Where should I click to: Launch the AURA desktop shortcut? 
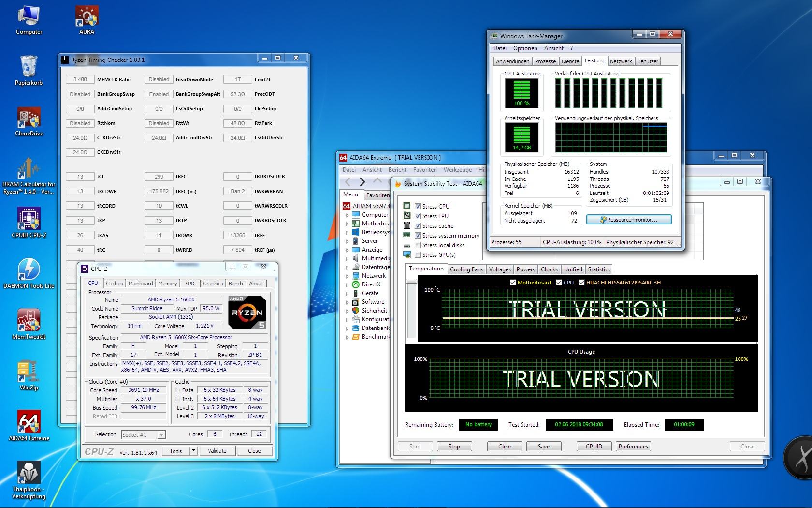click(87, 20)
